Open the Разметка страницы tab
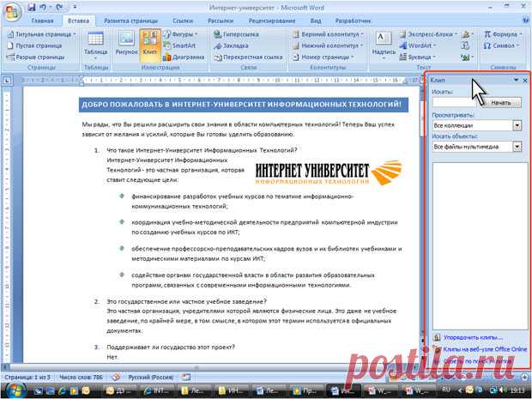The height and width of the screenshot is (399, 532). 130,21
